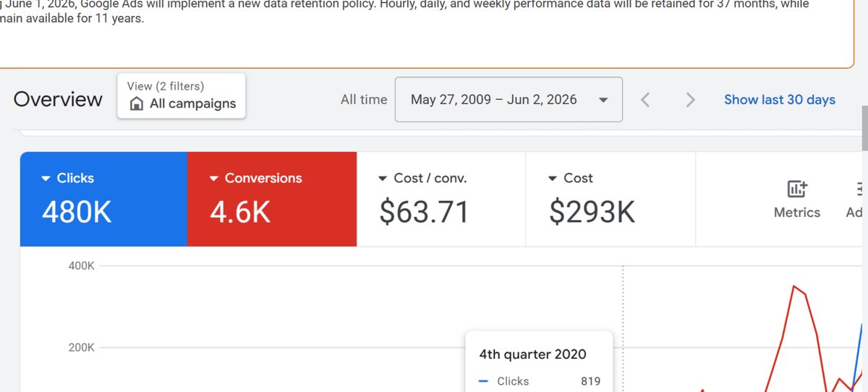
Task: Open the All campaigns view selector
Action: click(182, 95)
